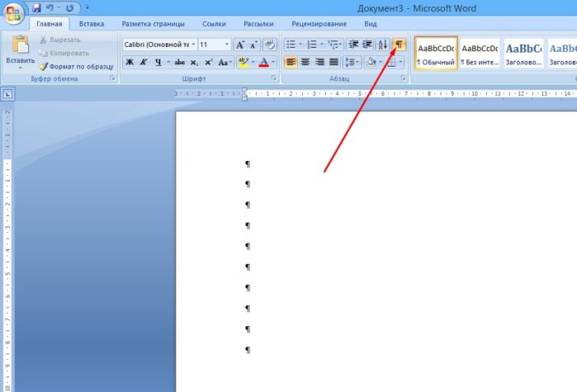This screenshot has width=577, height=392.
Task: Click the Sort (А-Я) icon
Action: point(382,45)
